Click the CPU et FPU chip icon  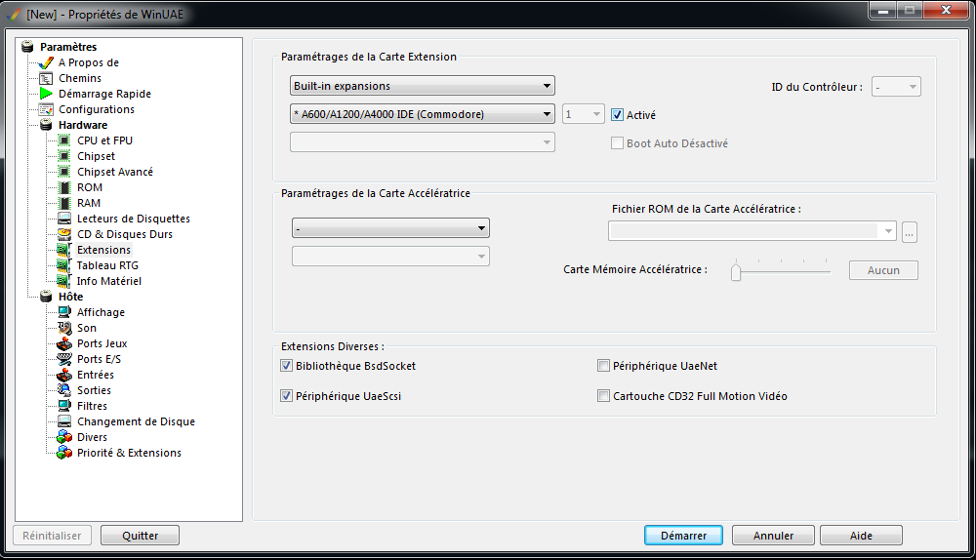click(64, 140)
